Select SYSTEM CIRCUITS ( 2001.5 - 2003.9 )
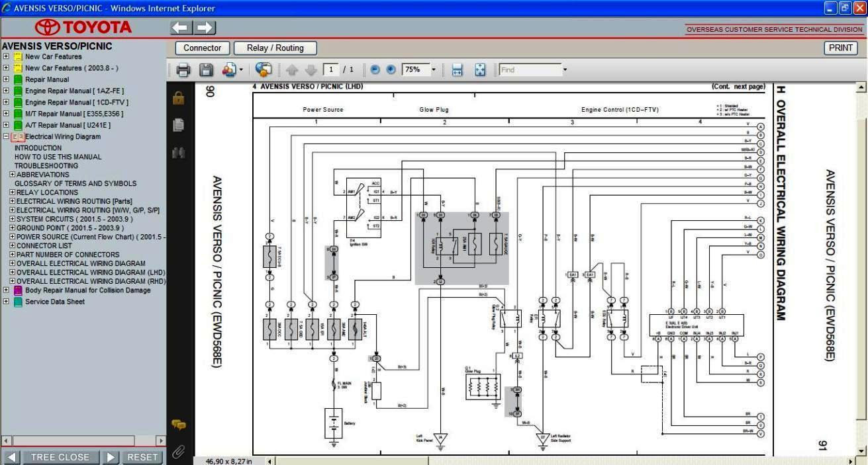 point(74,219)
